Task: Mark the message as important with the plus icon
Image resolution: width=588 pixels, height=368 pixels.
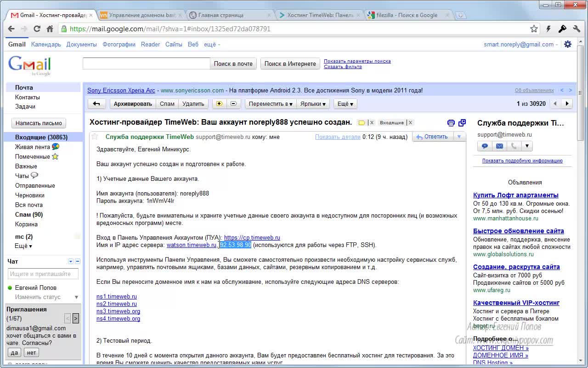Action: 219,103
